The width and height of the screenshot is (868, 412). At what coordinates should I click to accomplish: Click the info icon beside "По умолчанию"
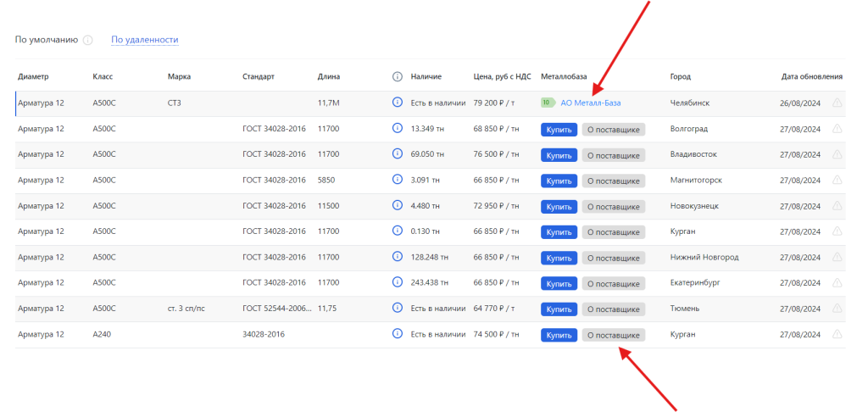click(x=88, y=40)
